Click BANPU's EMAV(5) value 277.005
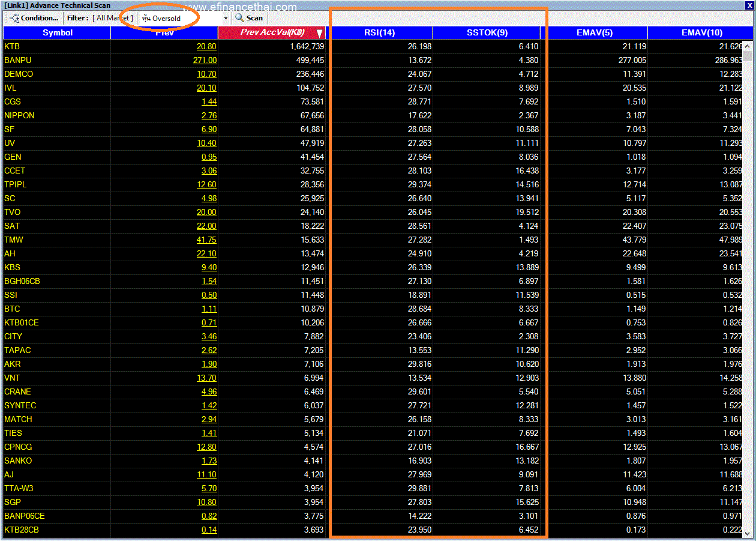 (x=631, y=60)
